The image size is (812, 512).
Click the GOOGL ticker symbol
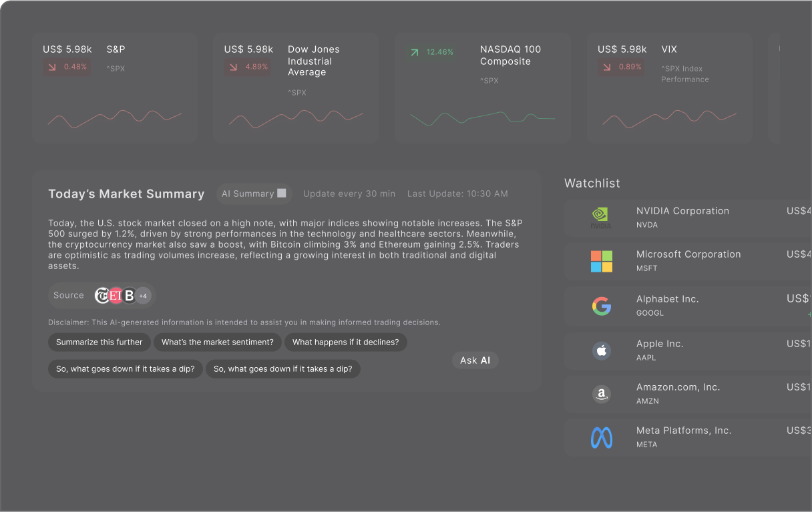click(650, 313)
